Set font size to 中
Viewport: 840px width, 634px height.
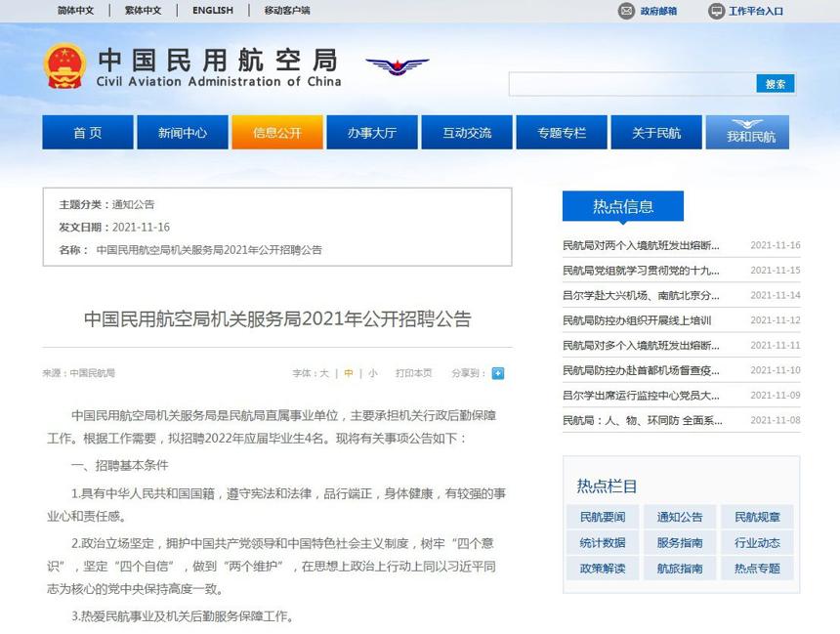(349, 373)
